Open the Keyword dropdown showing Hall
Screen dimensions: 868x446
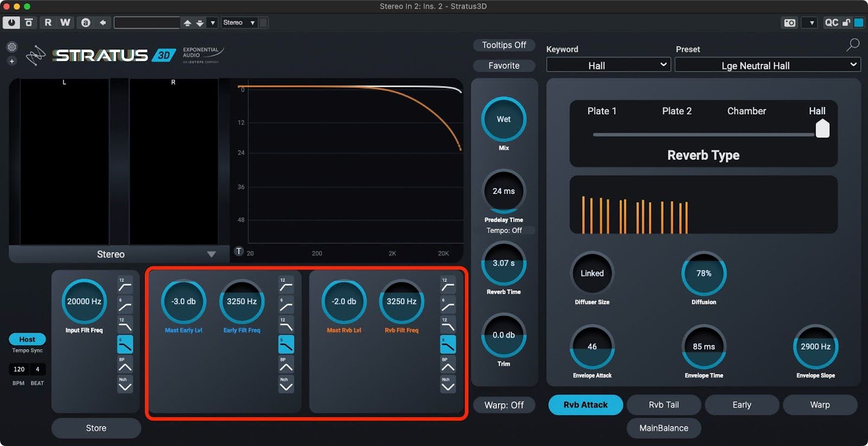608,65
